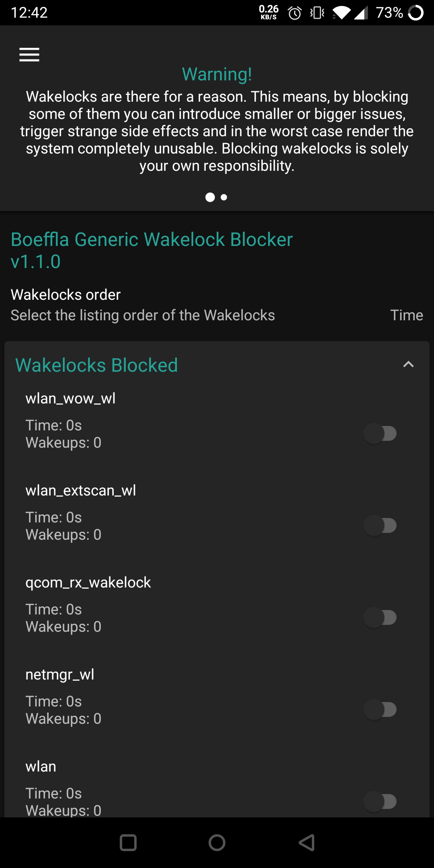Tap the battery ring indicator icon

pos(416,13)
